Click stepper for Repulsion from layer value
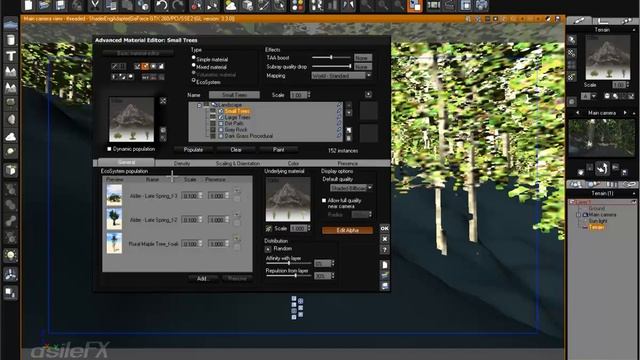The height and width of the screenshot is (360, 640). pyautogui.click(x=333, y=276)
